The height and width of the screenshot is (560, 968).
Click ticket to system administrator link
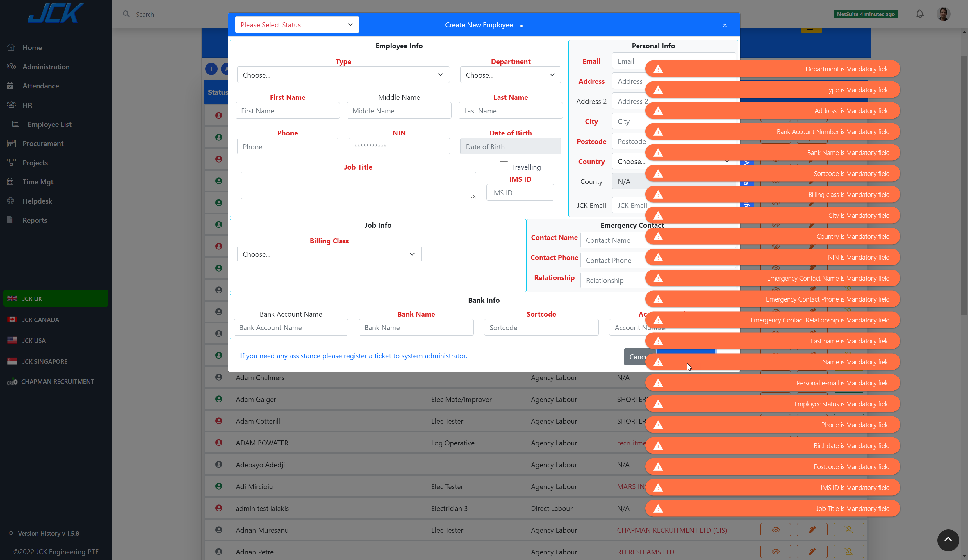pyautogui.click(x=420, y=355)
